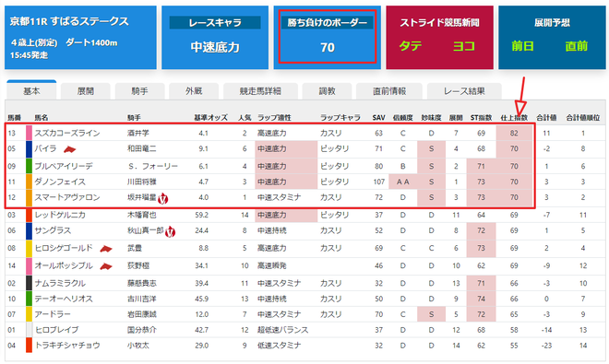Image resolution: width=609 pixels, height=364 pixels.
Task: Click the 信頼度 cell AA
Action: [x=402, y=182]
